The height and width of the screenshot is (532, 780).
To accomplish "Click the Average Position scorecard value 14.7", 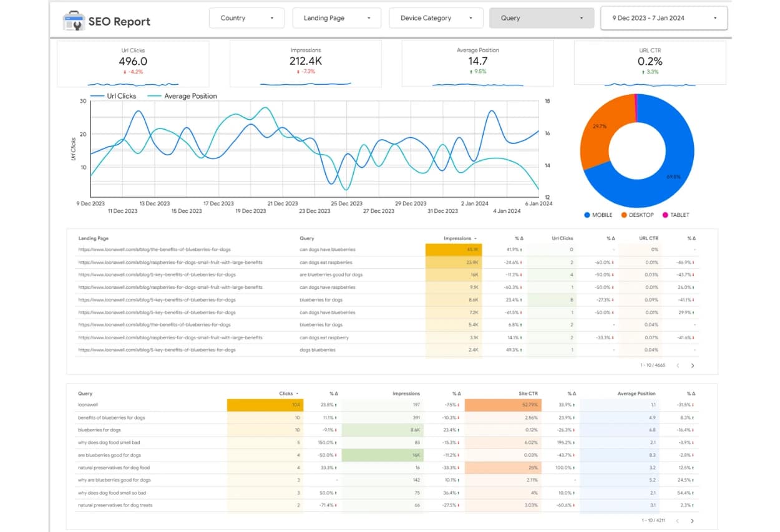I will click(x=477, y=61).
